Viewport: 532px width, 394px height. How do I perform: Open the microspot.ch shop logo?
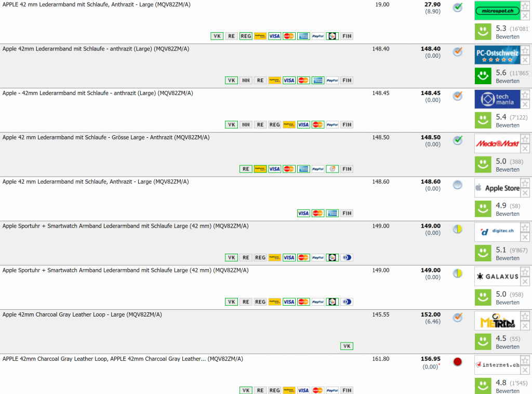pyautogui.click(x=497, y=10)
